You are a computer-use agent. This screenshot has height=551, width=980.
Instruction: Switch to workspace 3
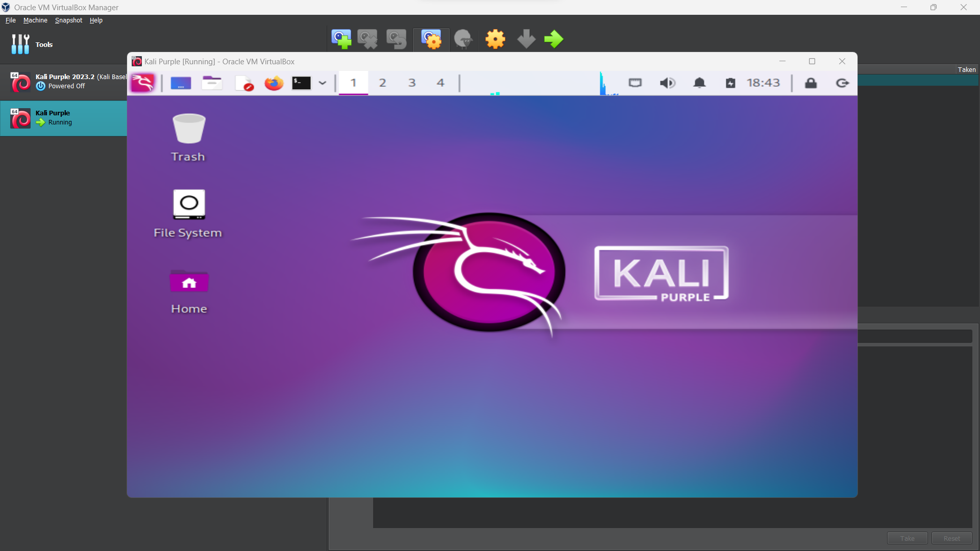[x=412, y=83]
